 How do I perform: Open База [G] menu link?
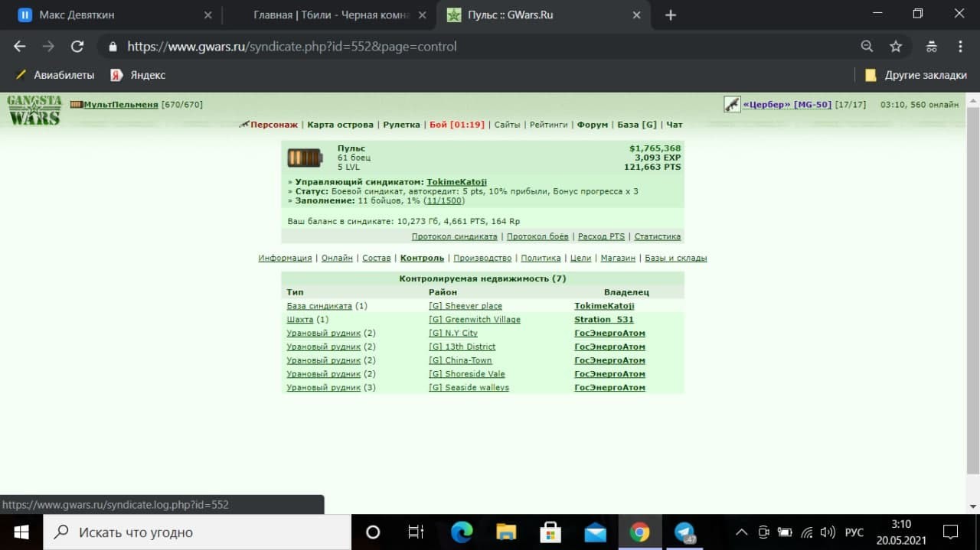[x=637, y=125]
